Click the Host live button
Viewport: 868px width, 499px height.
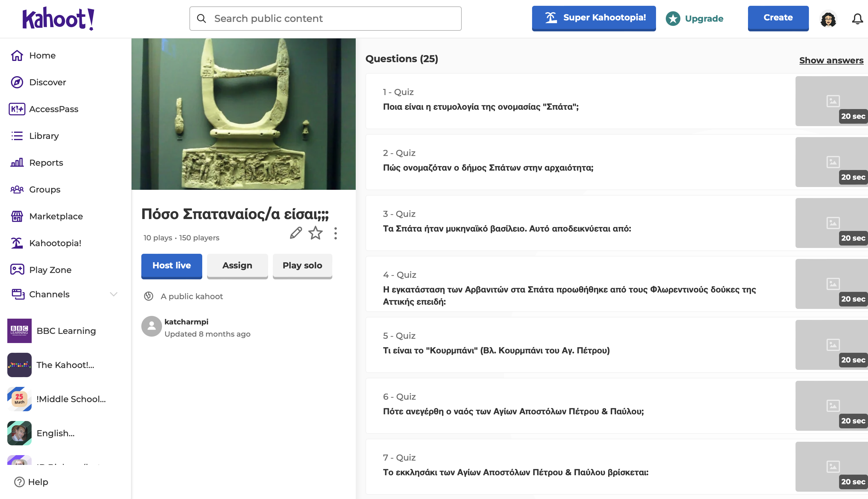(171, 265)
